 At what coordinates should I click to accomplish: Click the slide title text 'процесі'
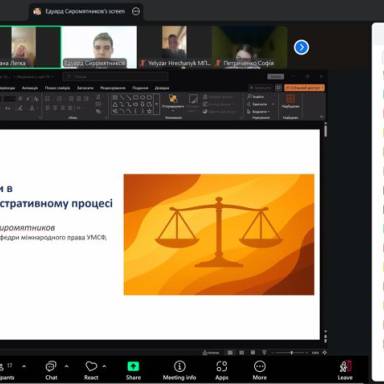tap(91, 203)
